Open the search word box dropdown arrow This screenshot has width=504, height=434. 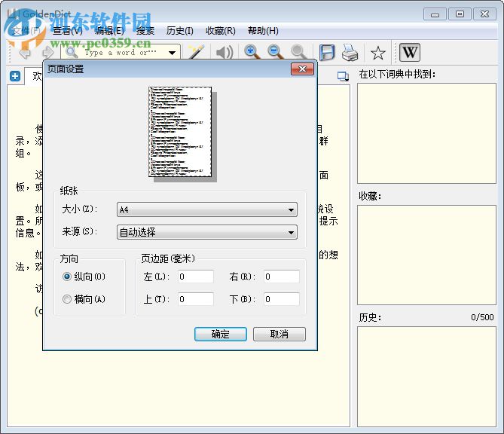click(x=173, y=53)
